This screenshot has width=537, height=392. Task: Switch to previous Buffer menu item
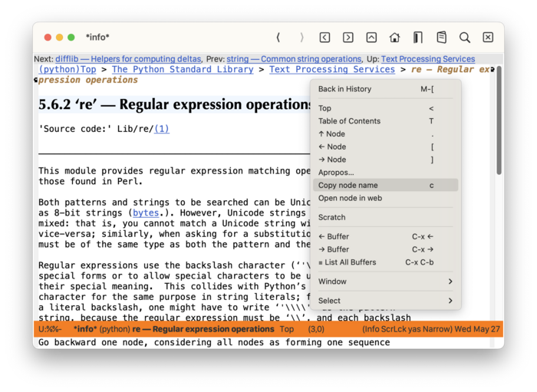(x=386, y=236)
